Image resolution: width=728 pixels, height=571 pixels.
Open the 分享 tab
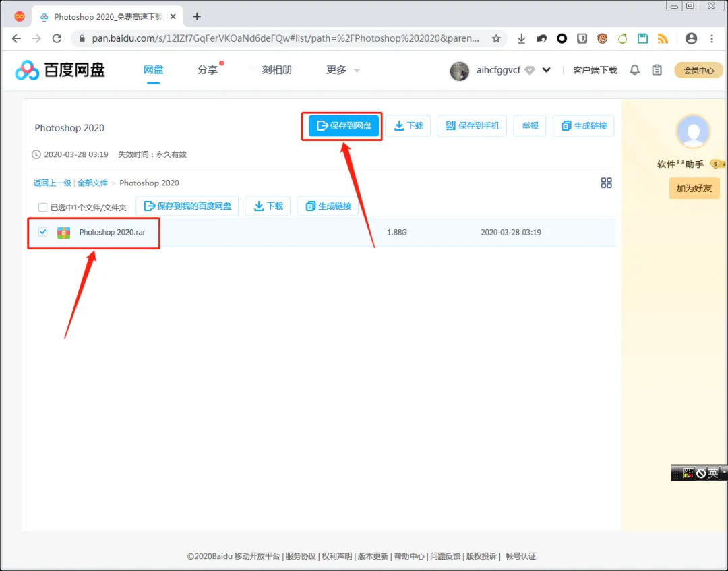pyautogui.click(x=208, y=70)
